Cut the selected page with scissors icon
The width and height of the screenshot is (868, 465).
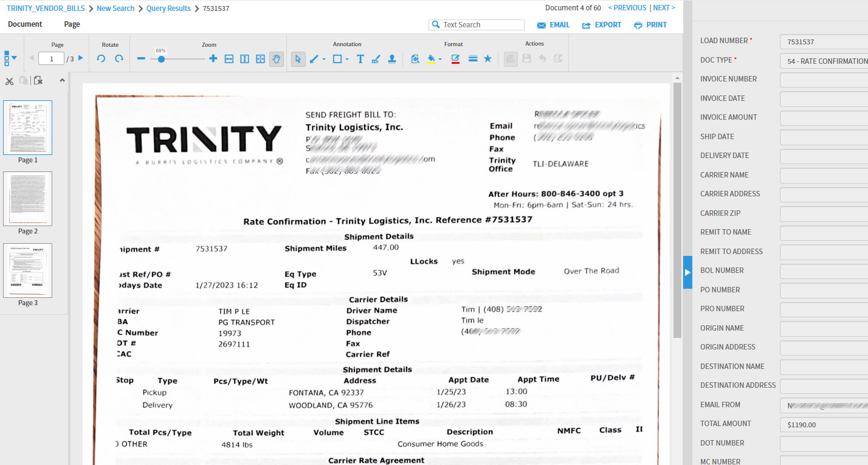coord(9,81)
